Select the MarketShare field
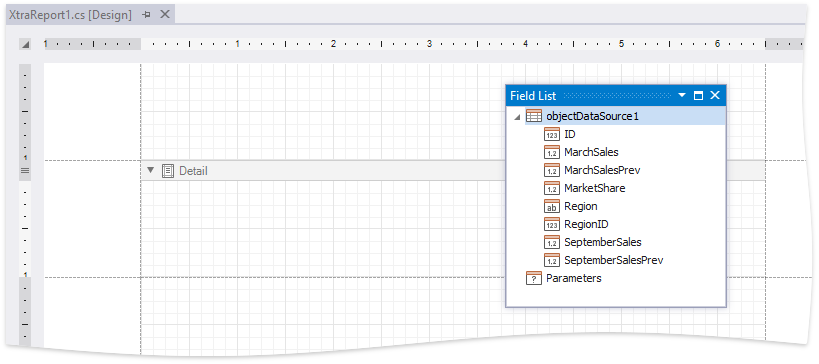This screenshot has width=819, height=364. point(594,188)
